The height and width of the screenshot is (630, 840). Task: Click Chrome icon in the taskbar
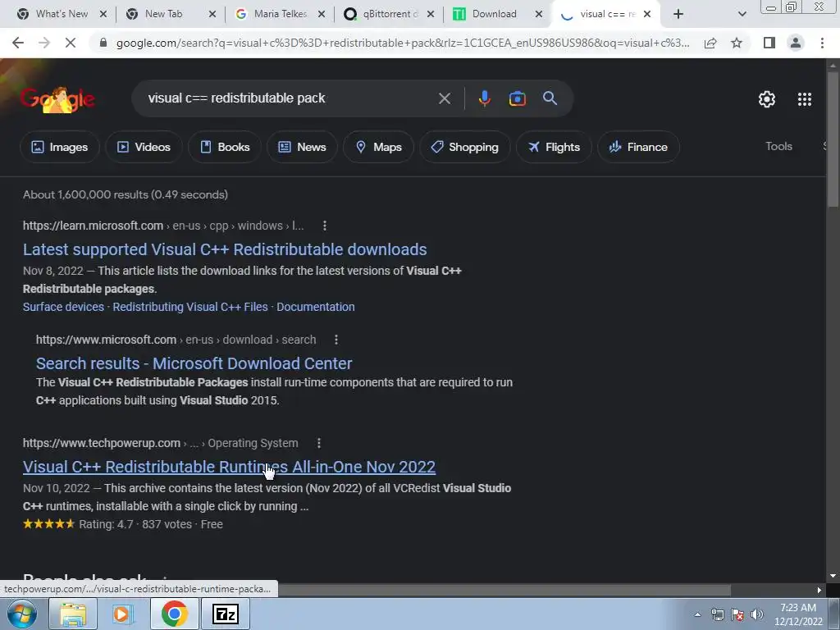coord(174,614)
